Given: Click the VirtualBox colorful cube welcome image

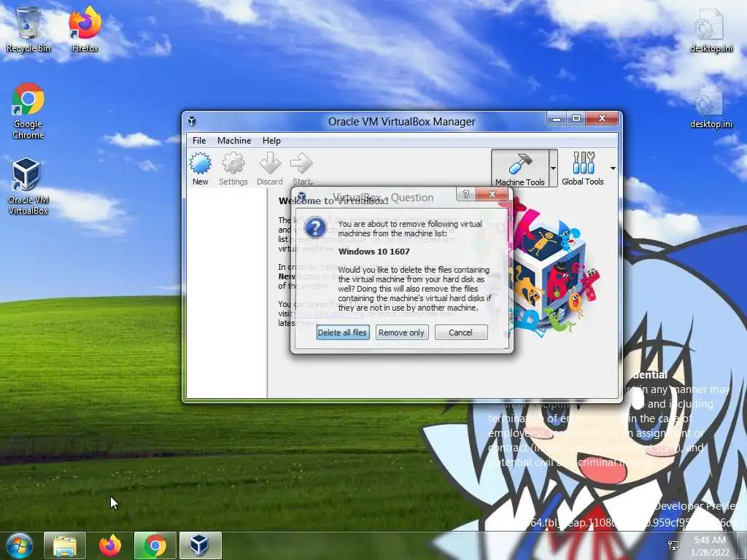Looking at the screenshot, I should click(553, 269).
